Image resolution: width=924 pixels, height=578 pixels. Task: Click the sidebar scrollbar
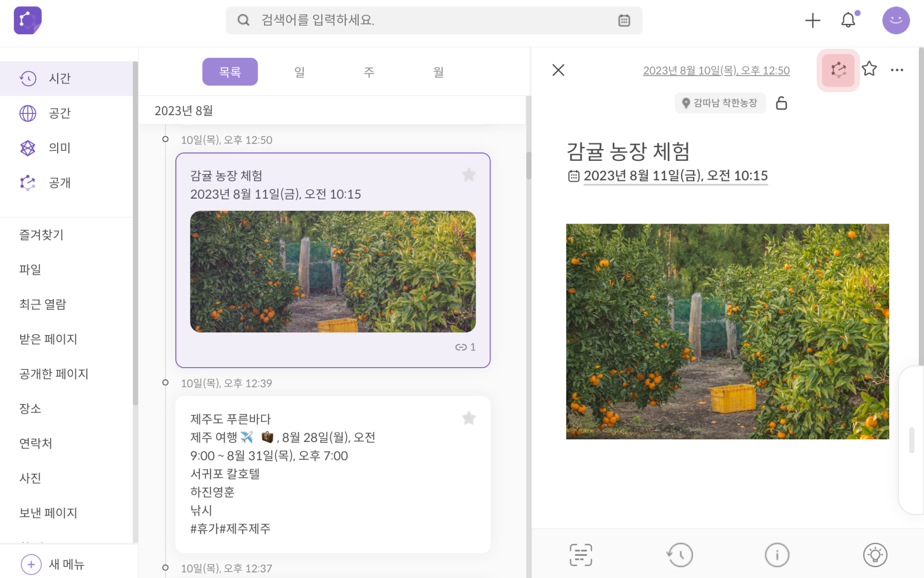[x=135, y=234]
